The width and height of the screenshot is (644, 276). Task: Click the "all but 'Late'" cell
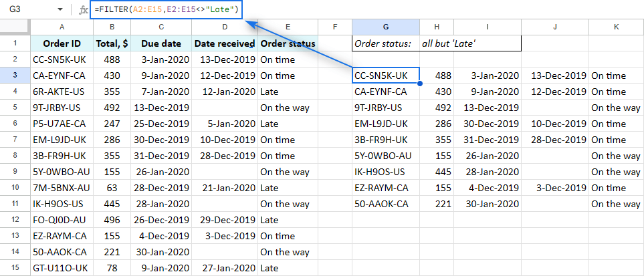(470, 43)
